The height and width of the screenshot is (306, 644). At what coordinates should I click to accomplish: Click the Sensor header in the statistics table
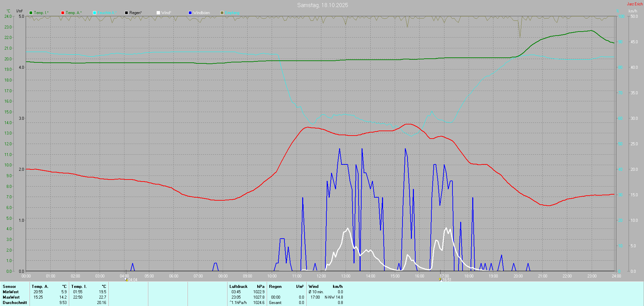pos(9,287)
